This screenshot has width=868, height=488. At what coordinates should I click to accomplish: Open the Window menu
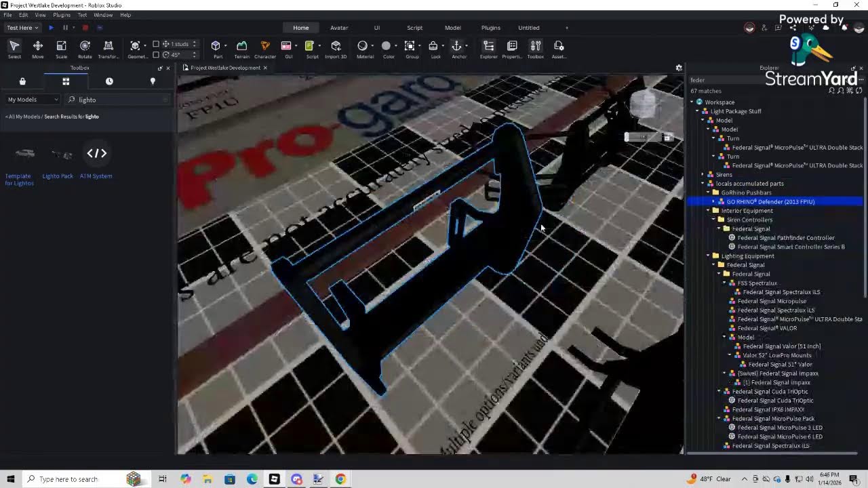pos(103,15)
